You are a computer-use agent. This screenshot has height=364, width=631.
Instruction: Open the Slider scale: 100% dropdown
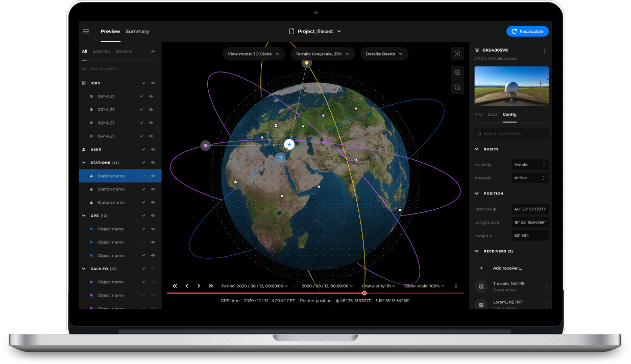click(x=424, y=286)
